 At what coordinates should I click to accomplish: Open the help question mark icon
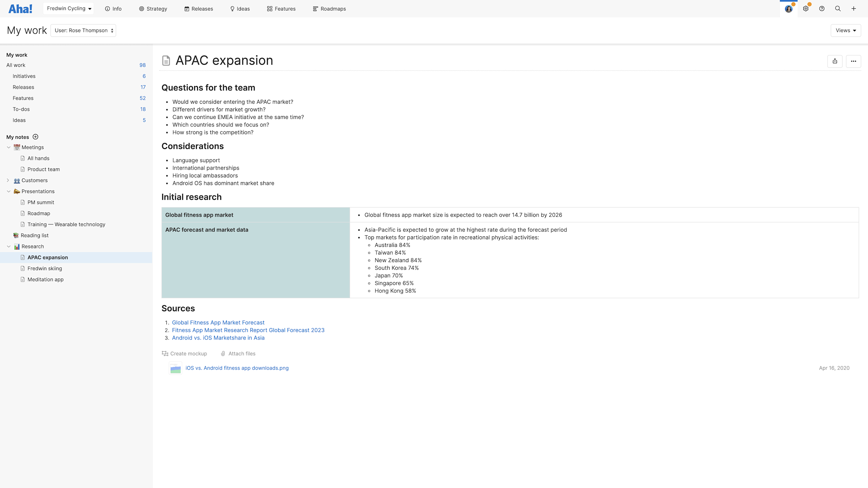[x=822, y=8]
